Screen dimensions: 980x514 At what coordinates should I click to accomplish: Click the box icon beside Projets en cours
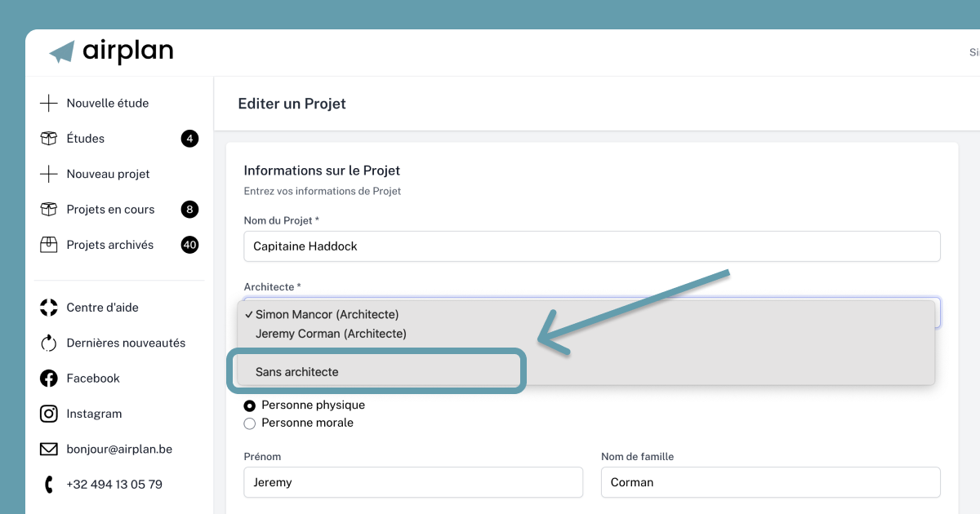point(49,210)
